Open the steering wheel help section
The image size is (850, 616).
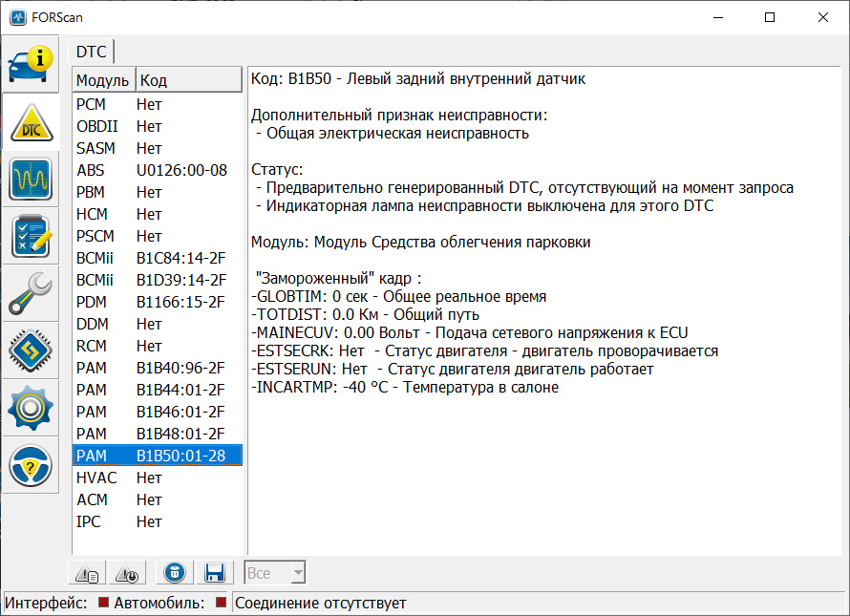[x=31, y=465]
